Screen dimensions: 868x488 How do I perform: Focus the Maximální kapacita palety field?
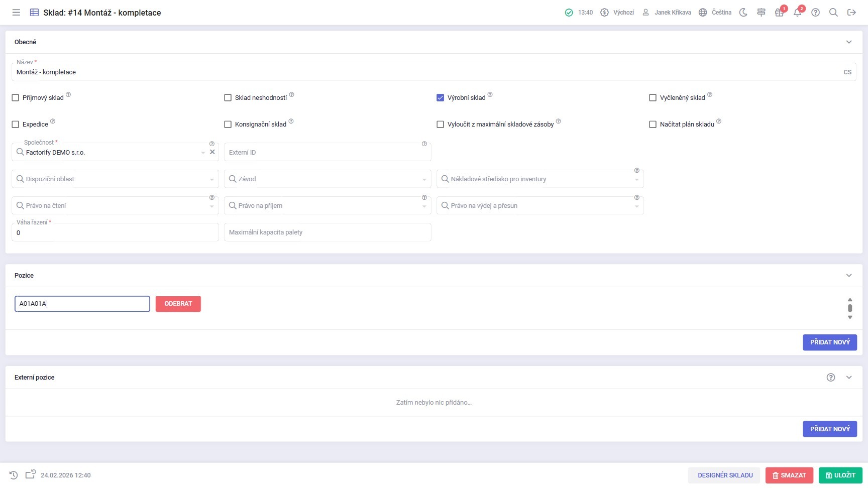point(328,232)
